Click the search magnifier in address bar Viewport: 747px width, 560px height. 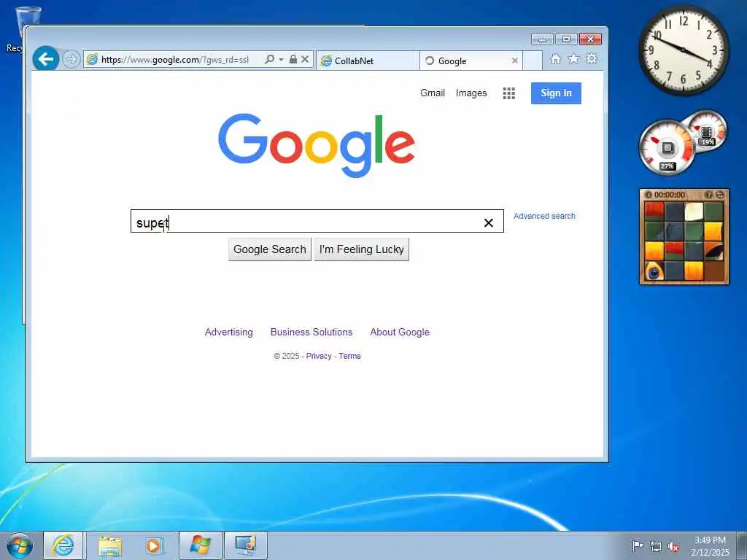point(270,60)
